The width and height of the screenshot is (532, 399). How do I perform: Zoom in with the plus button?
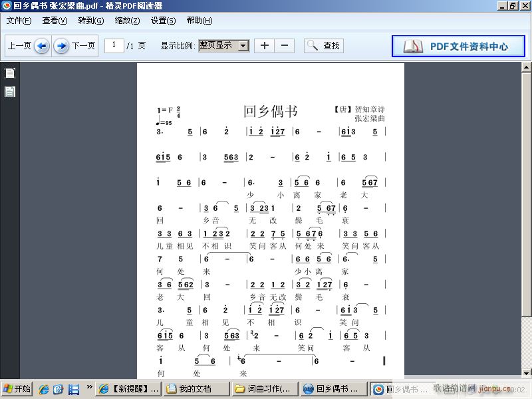(264, 46)
